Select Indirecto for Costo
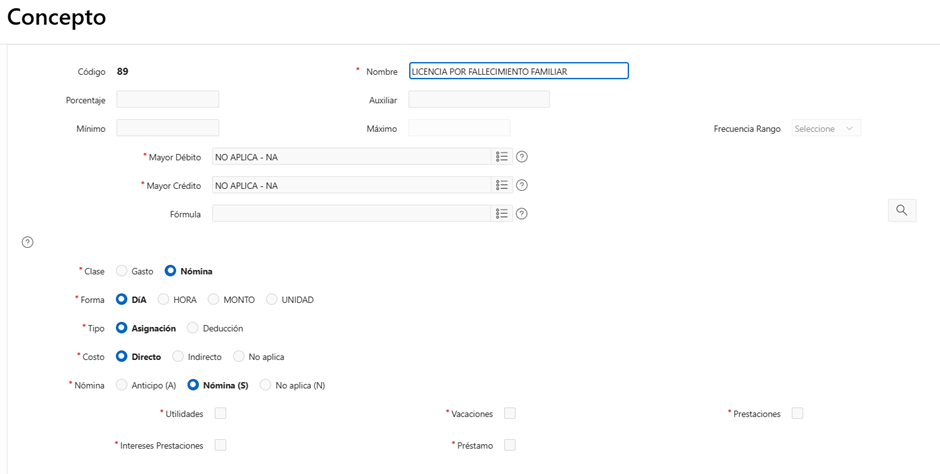Image resolution: width=940 pixels, height=474 pixels. [x=178, y=356]
